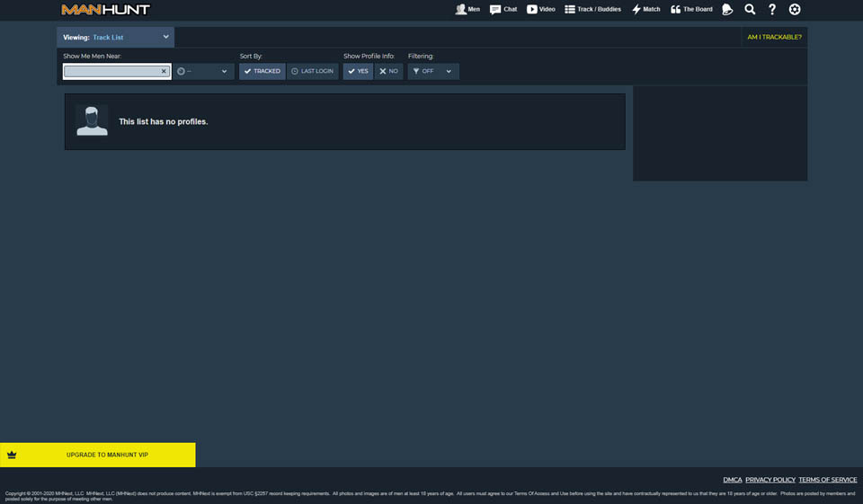Viewport: 863px width, 504px height.
Task: Open Track / Buddies lists
Action: pos(592,9)
